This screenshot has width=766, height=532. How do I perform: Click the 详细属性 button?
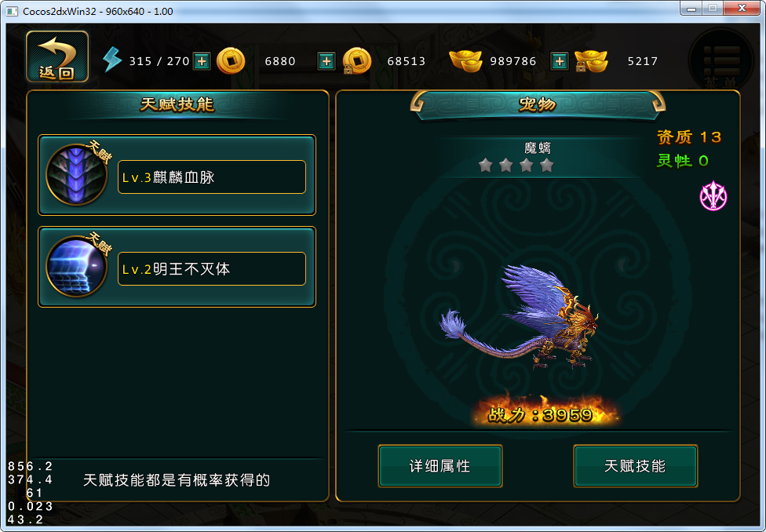point(440,466)
